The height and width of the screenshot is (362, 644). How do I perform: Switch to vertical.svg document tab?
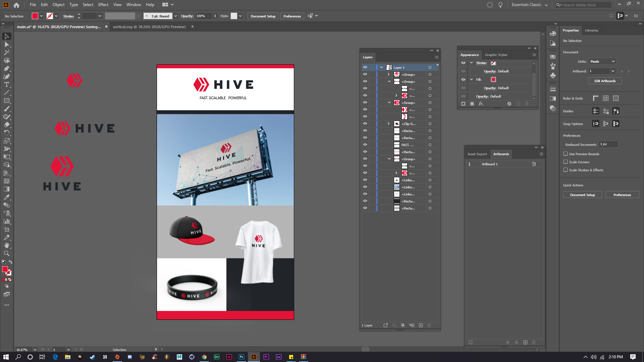[x=149, y=27]
